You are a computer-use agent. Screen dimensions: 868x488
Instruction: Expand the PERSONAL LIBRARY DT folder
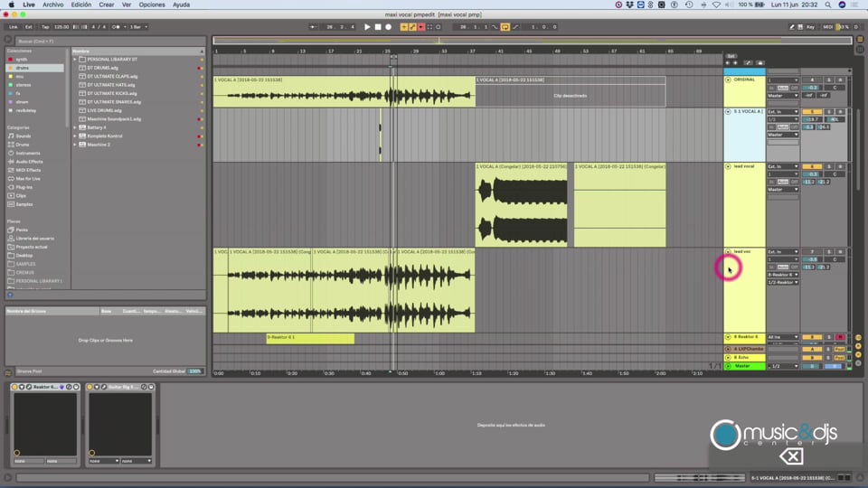click(x=75, y=60)
